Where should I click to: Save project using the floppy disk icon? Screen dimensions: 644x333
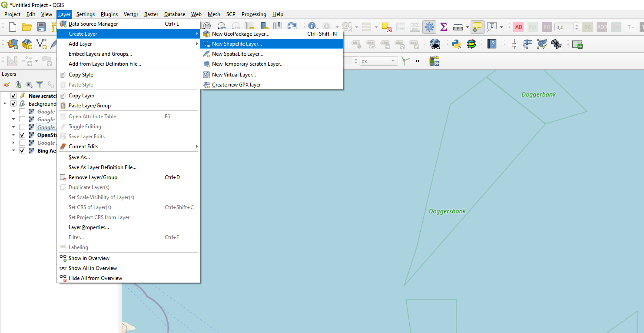pyautogui.click(x=41, y=27)
